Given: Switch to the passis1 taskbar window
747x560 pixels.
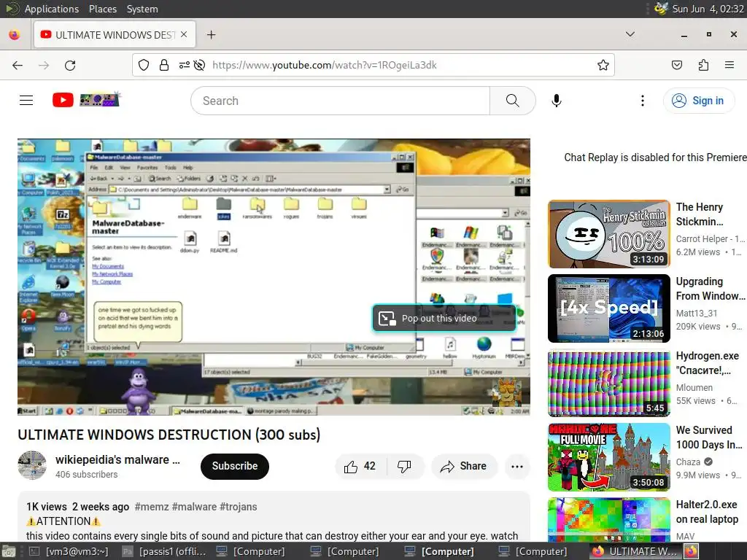Looking at the screenshot, I should coord(164,551).
